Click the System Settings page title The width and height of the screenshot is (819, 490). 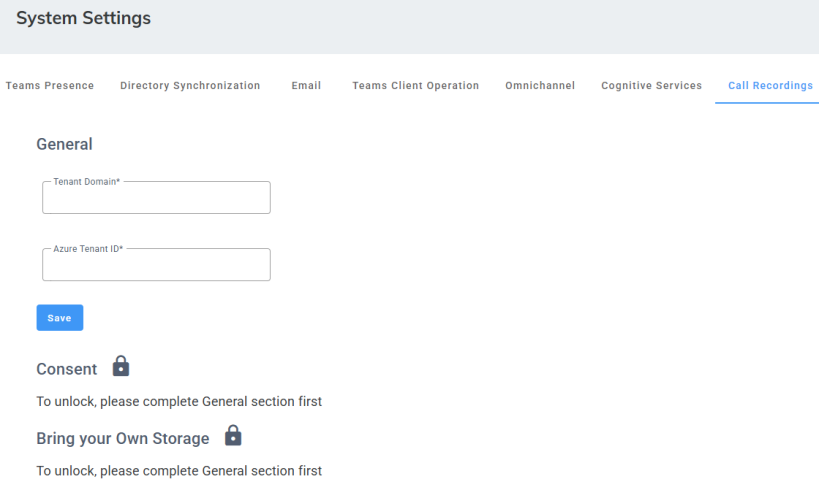(x=83, y=18)
